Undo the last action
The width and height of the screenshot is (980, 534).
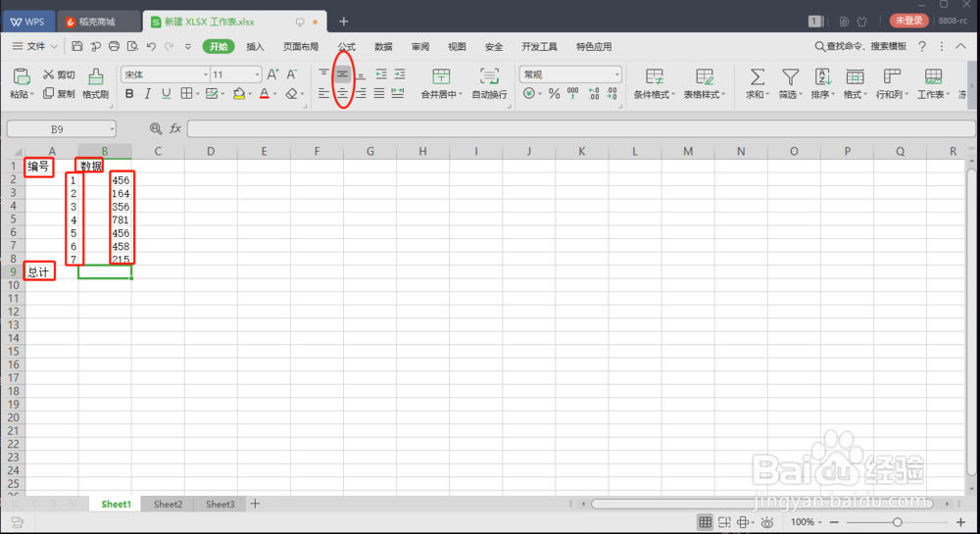point(151,46)
